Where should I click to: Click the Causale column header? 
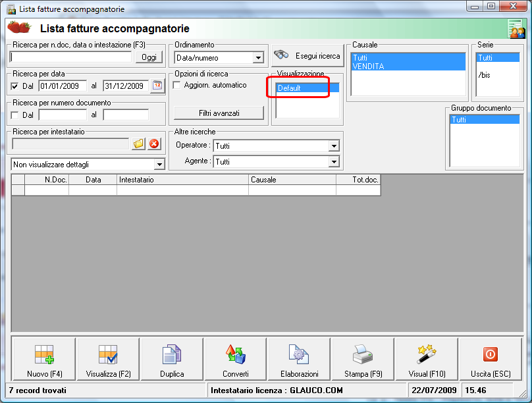292,180
